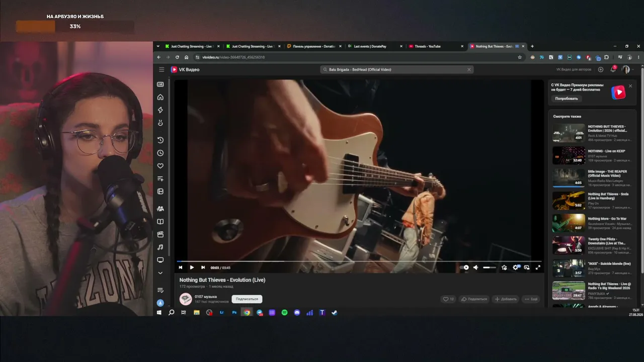Open the player settings gear
Viewport: 644px width, 362px height.
coord(515,267)
